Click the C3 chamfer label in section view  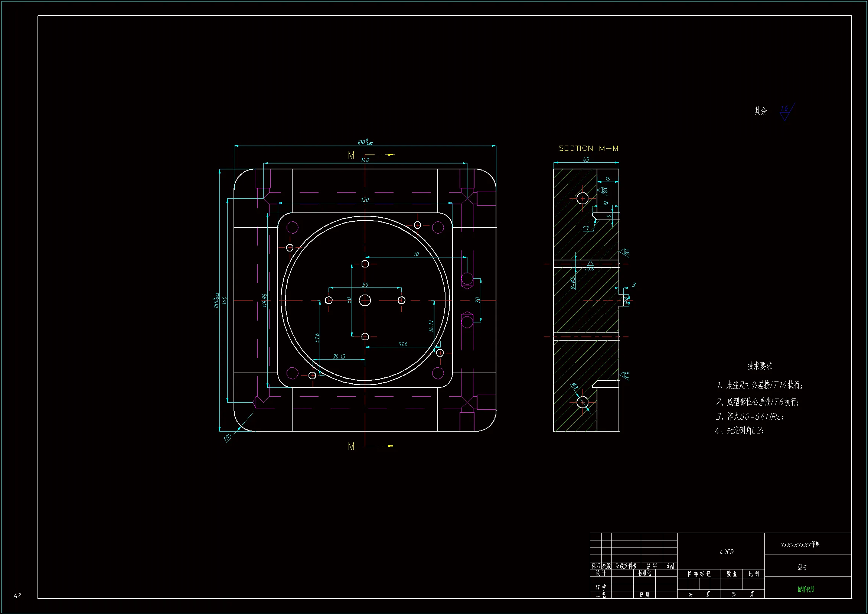[585, 228]
